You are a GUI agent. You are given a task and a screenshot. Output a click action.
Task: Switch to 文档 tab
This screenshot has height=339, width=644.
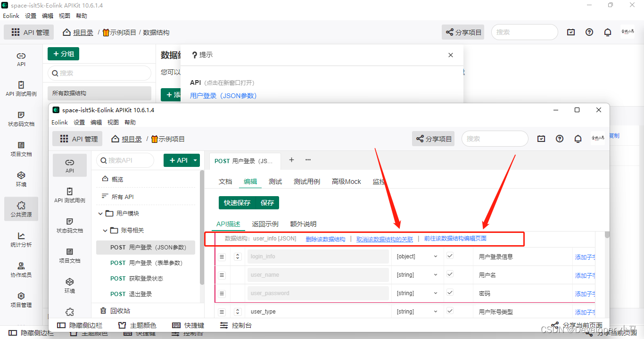coord(225,182)
